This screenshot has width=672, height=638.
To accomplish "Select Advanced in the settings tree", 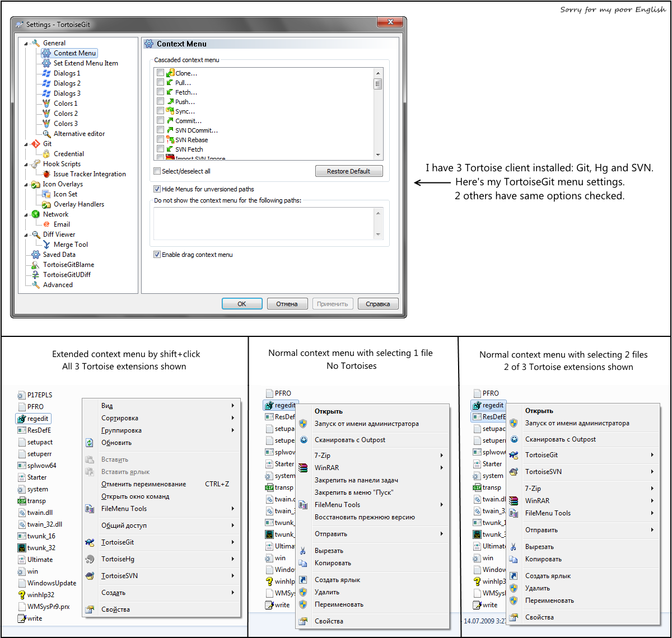I will [58, 285].
